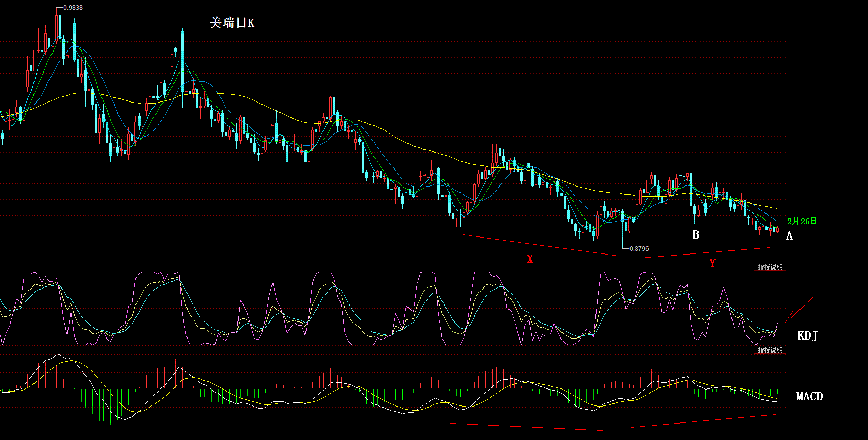868x440 pixels.
Task: Select the 0.8796 low price label
Action: point(639,249)
